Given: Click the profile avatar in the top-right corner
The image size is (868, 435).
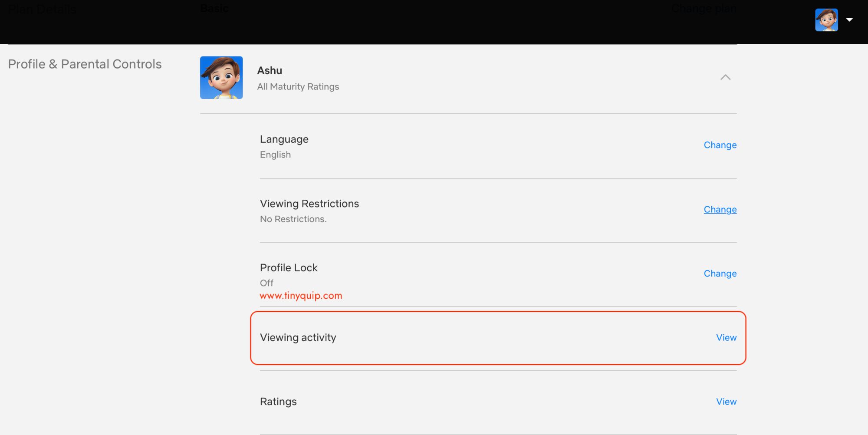Looking at the screenshot, I should [x=826, y=20].
